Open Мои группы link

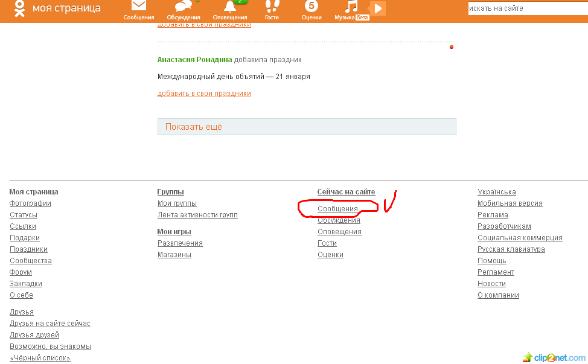[x=177, y=203]
